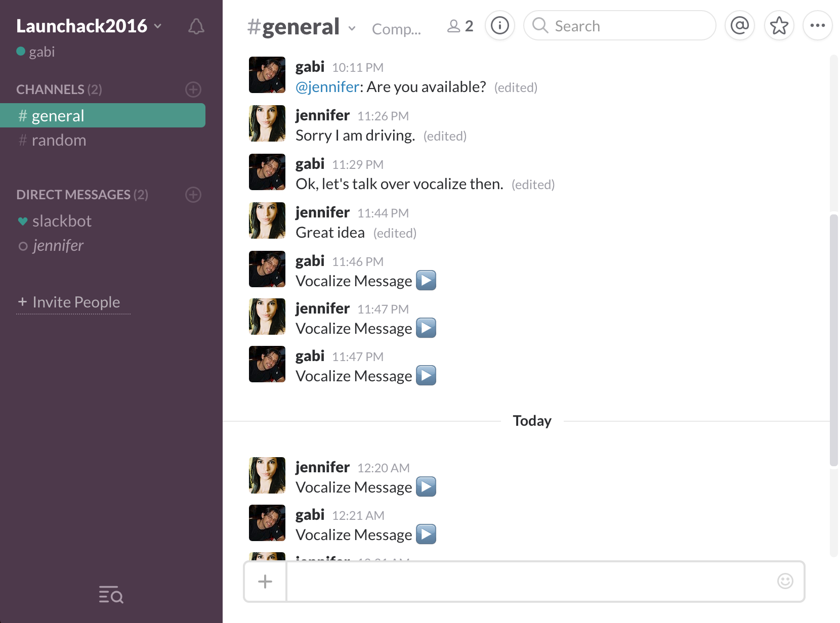Open gabi's avatar on 12:21 AM message
This screenshot has height=623, width=840.
pos(267,523)
